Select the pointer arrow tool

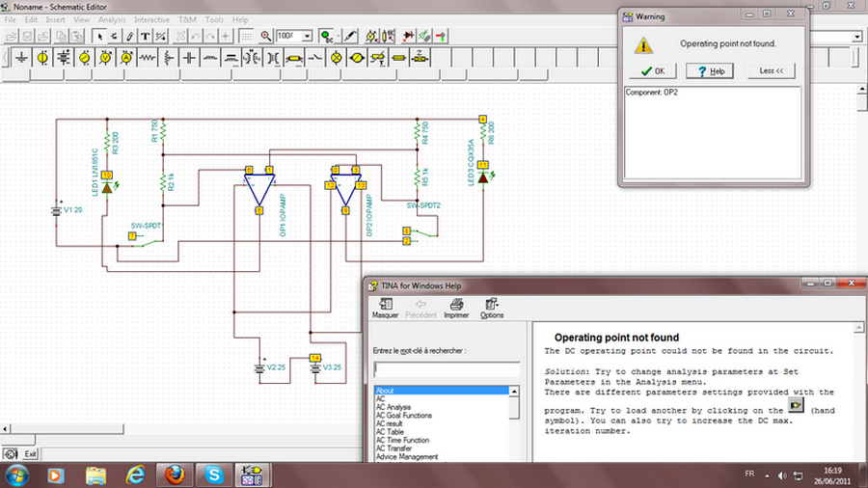point(102,36)
